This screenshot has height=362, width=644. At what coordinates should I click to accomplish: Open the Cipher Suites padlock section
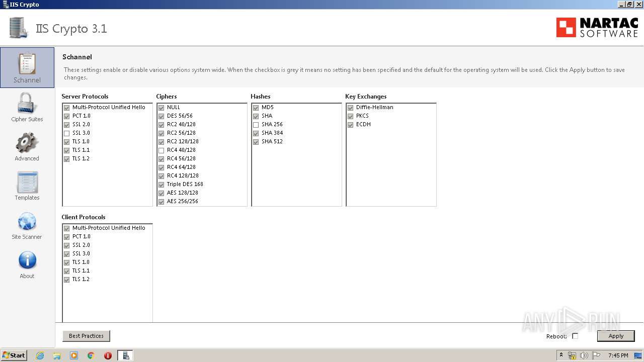pos(27,107)
